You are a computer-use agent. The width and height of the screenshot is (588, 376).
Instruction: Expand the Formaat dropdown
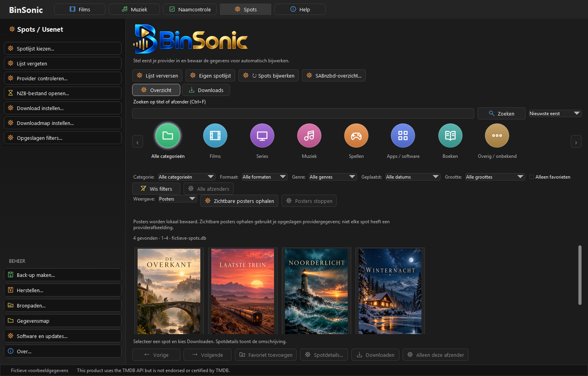265,177
